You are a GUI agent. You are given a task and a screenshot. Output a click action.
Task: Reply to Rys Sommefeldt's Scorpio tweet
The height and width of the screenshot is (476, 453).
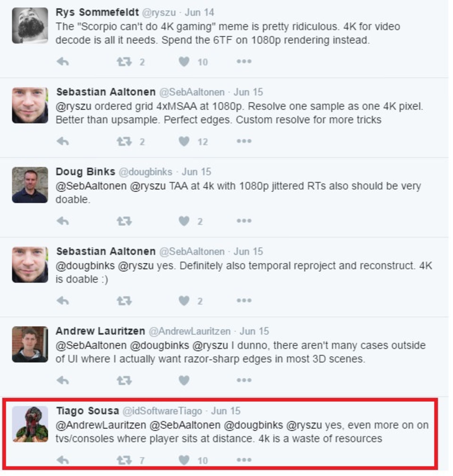coord(63,62)
